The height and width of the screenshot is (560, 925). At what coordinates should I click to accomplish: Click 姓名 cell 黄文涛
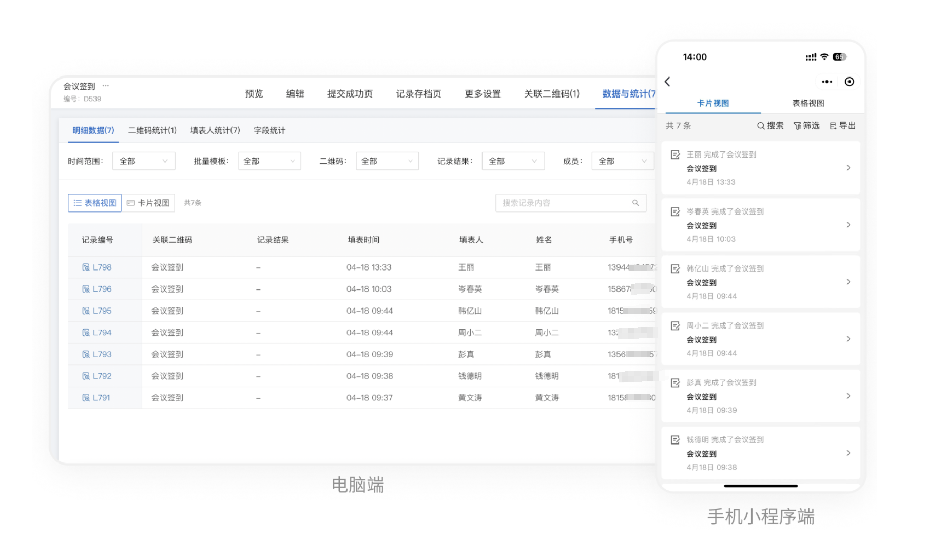click(x=547, y=398)
